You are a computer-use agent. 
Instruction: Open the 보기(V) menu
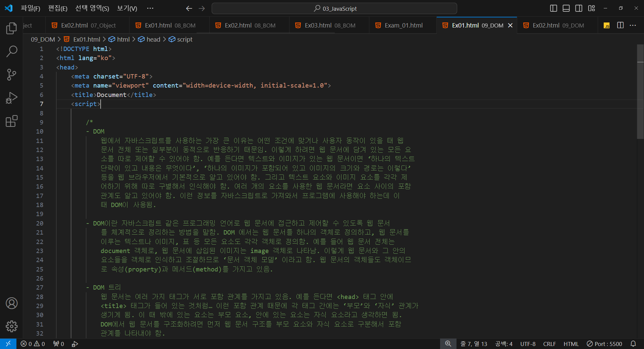click(127, 8)
